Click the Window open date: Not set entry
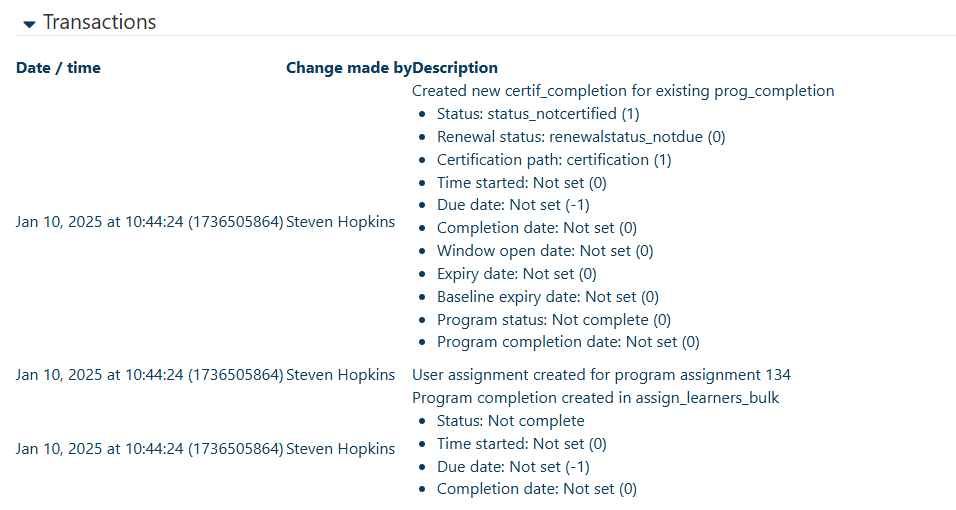This screenshot has width=956, height=510. coord(545,251)
